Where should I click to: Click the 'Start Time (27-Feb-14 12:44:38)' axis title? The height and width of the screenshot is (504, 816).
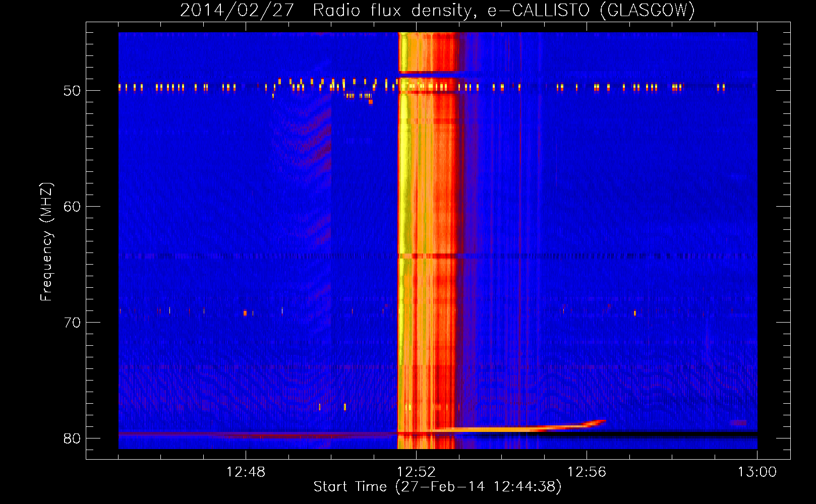(437, 487)
